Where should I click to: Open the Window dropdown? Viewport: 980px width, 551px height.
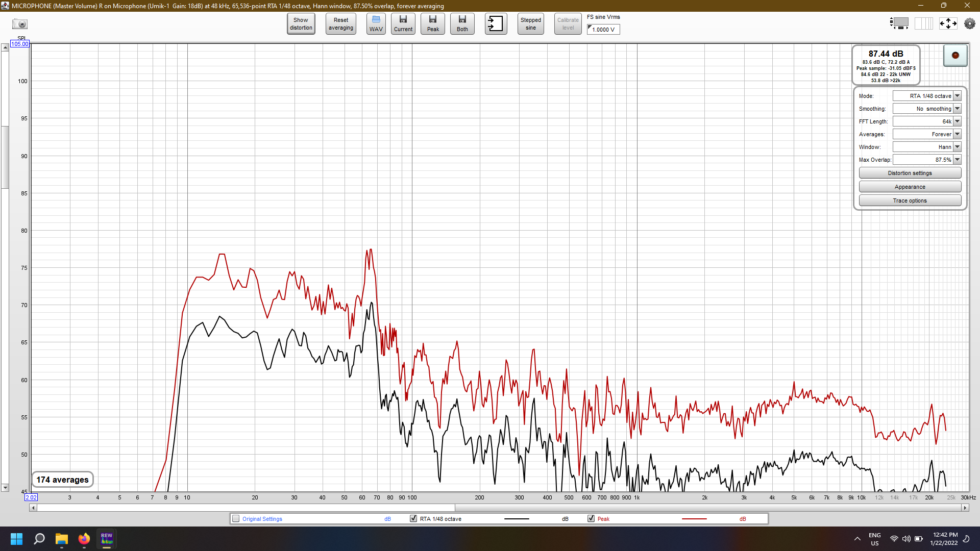tap(927, 147)
